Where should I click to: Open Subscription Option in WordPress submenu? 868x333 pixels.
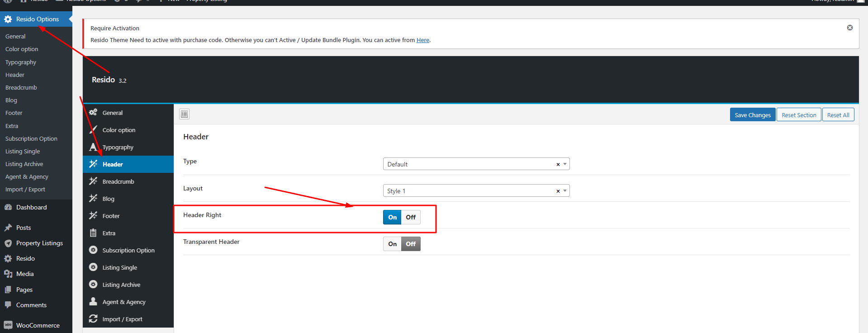(31, 138)
